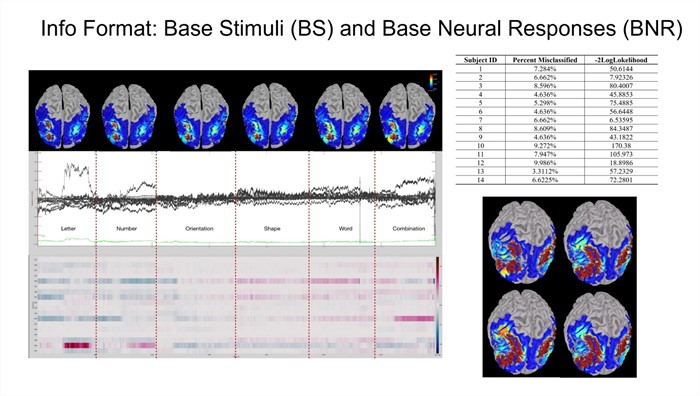Click the dark red heatmap cell under Letter

click(78, 346)
